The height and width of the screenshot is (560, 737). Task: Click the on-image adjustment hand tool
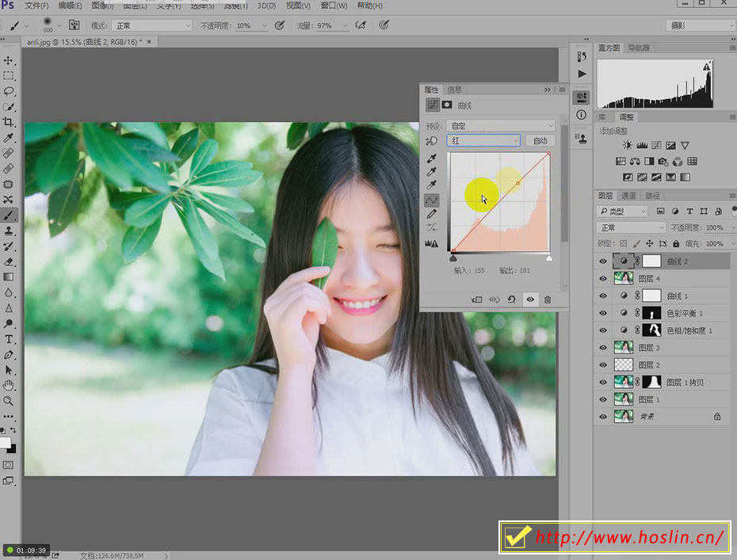coord(431,141)
